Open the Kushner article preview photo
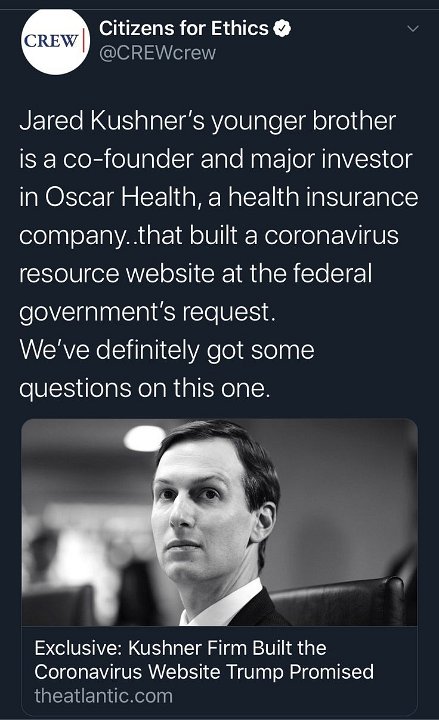Image resolution: width=439 pixels, height=720 pixels. coord(220,523)
